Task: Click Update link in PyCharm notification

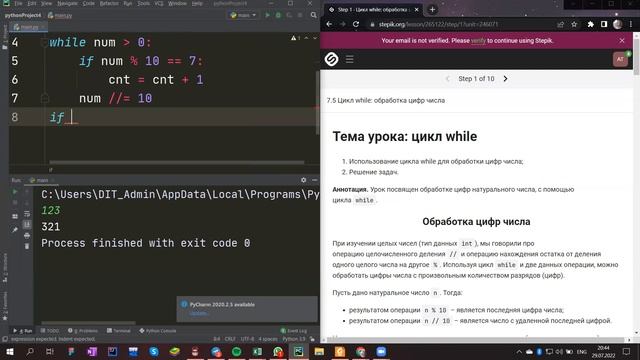Action: pos(198,313)
